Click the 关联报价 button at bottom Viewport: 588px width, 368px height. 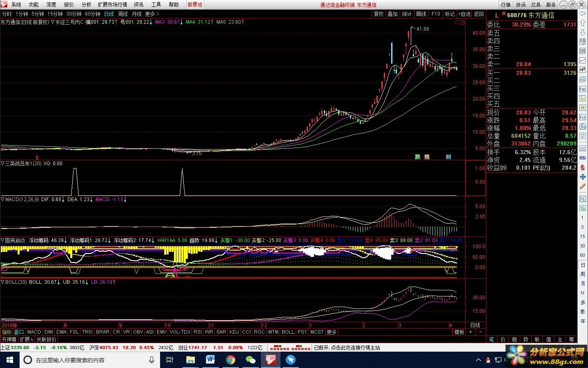click(x=47, y=339)
